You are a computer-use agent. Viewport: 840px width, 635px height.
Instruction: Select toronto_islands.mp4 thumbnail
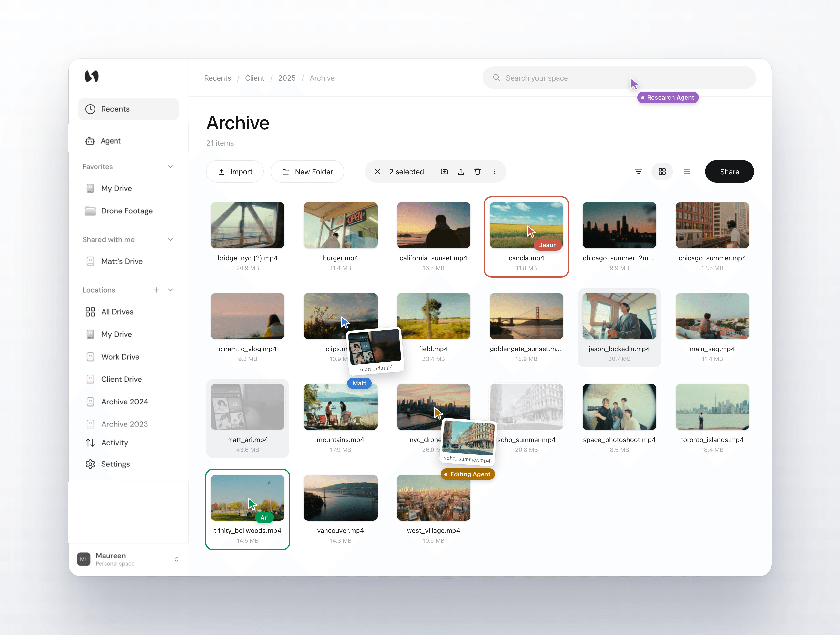pyautogui.click(x=712, y=407)
